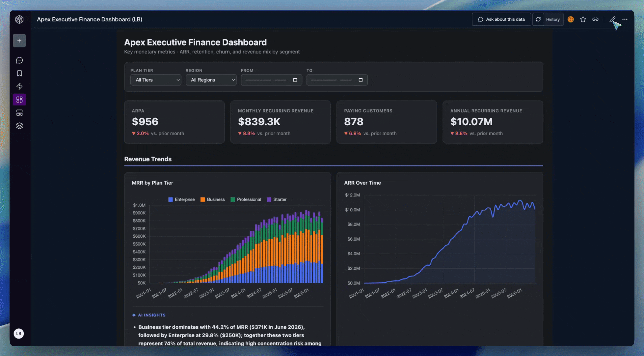Screen dimensions: 644x356
Task: Open the To date calendar picker icon
Action: pyautogui.click(x=361, y=80)
